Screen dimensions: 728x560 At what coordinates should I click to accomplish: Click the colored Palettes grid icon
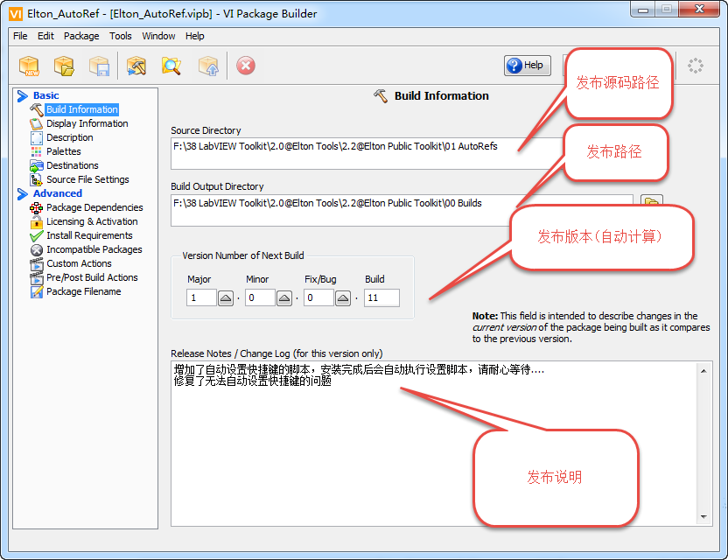[36, 152]
